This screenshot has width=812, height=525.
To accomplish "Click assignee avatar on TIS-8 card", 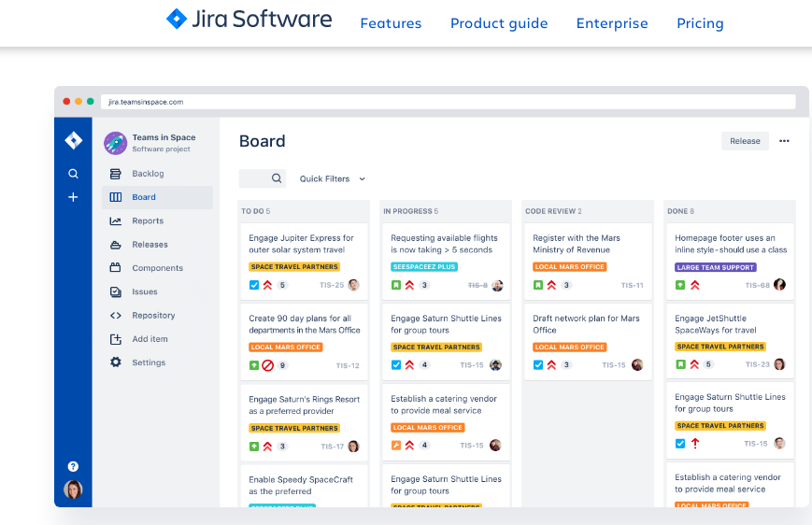I will 497,285.
